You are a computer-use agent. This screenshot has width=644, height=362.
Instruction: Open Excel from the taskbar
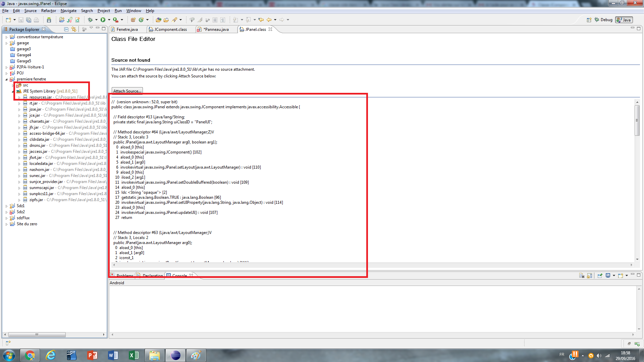pyautogui.click(x=134, y=355)
